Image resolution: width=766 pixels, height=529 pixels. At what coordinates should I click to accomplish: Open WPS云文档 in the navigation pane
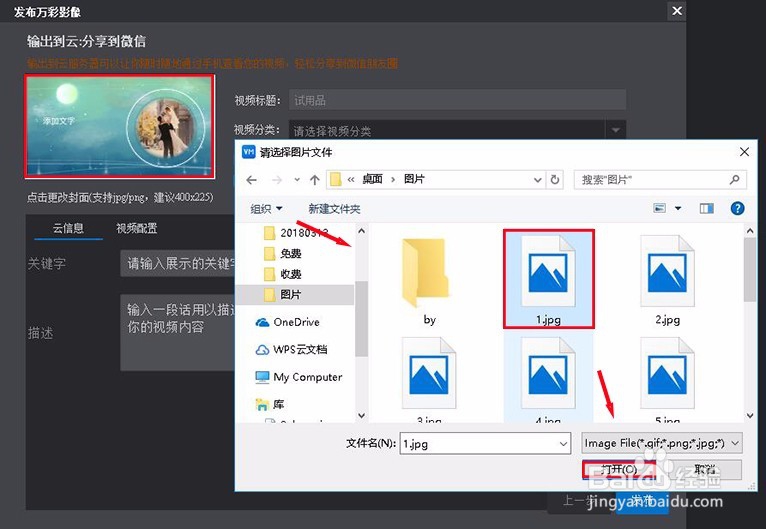coord(291,350)
